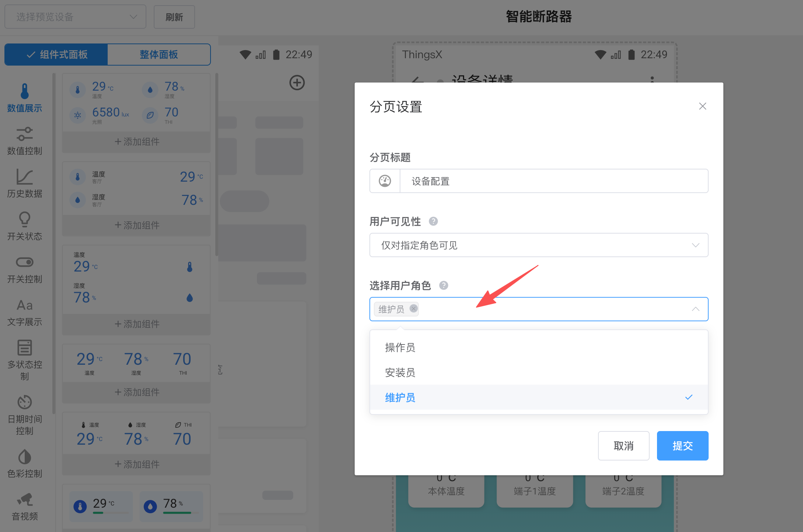Viewport: 803px width, 532px height.
Task: Click help icon next to 用户可见性
Action: click(x=433, y=221)
